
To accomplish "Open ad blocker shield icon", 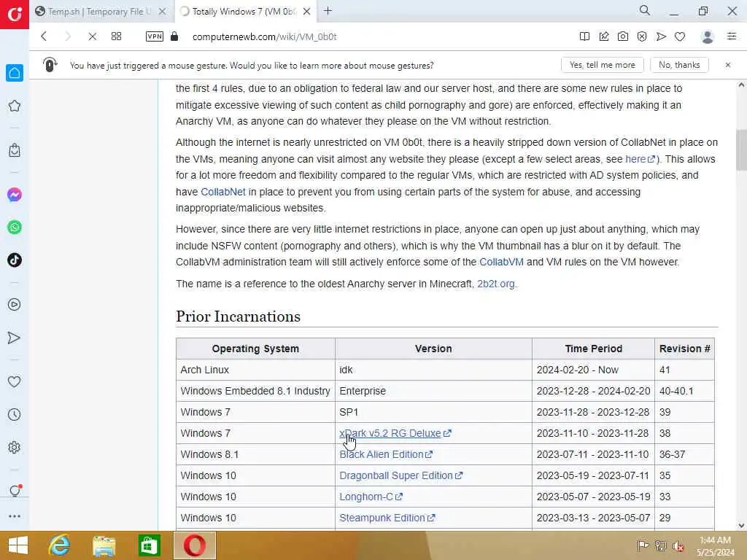I will (642, 36).
